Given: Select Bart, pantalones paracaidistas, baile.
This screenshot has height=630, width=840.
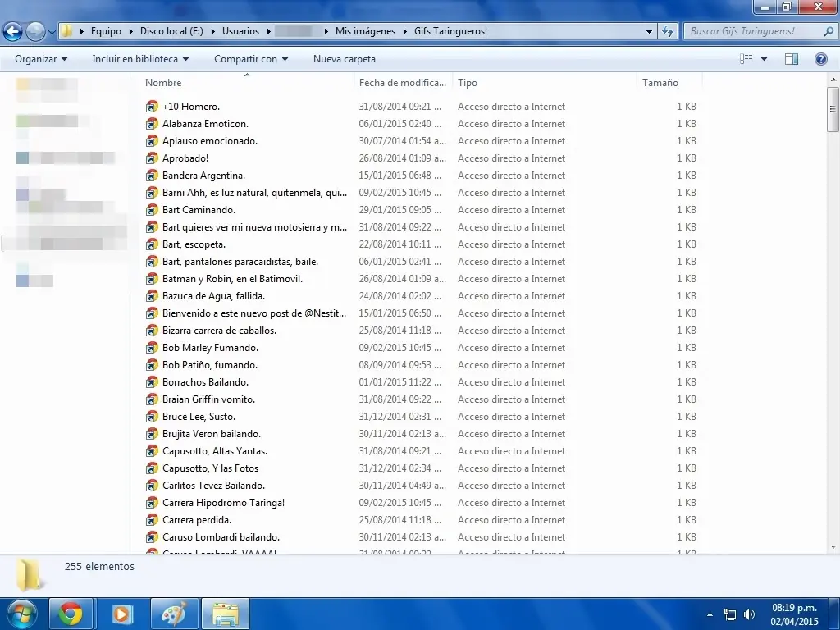Looking at the screenshot, I should [240, 262].
